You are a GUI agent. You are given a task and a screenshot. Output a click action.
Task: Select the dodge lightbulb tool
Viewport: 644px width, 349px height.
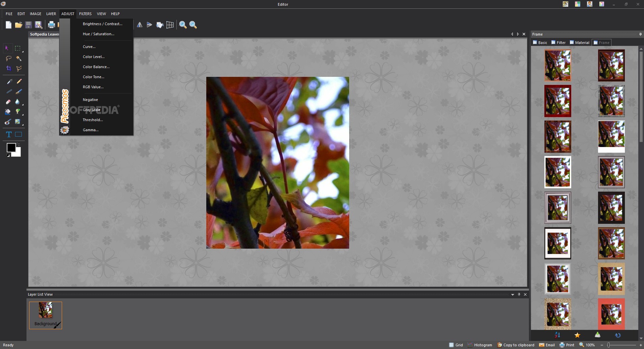18,112
